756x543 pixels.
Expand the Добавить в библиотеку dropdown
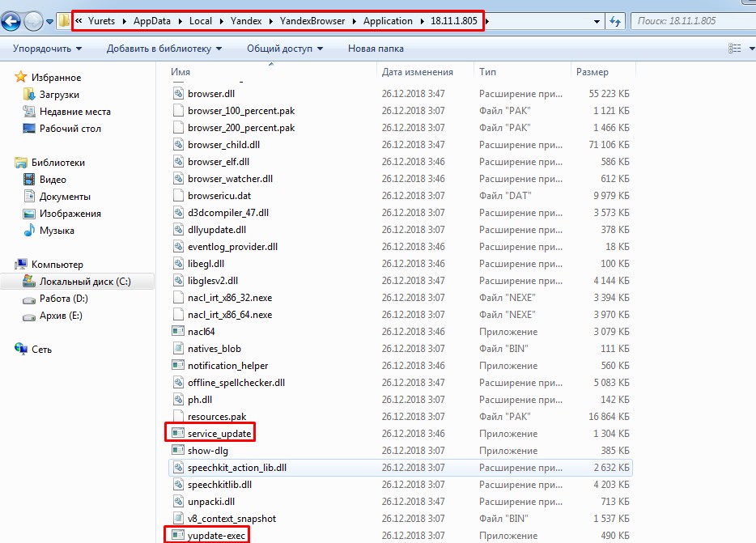(164, 49)
